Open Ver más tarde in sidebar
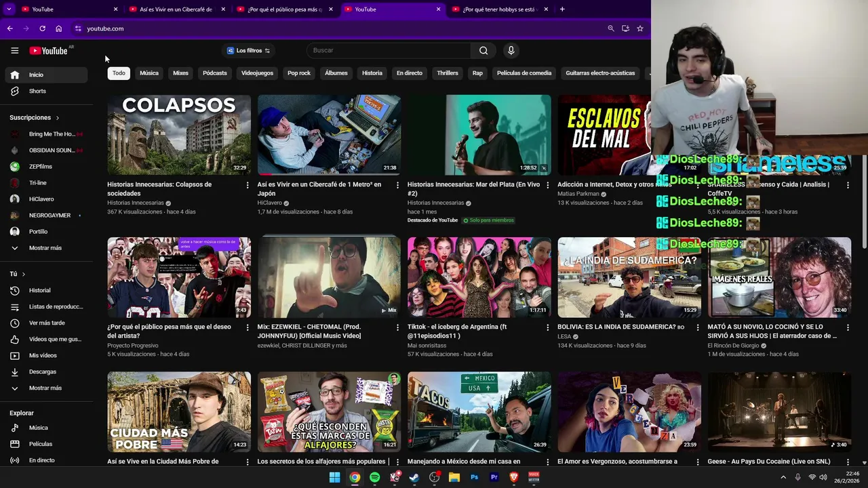The width and height of the screenshot is (868, 488). (x=46, y=323)
